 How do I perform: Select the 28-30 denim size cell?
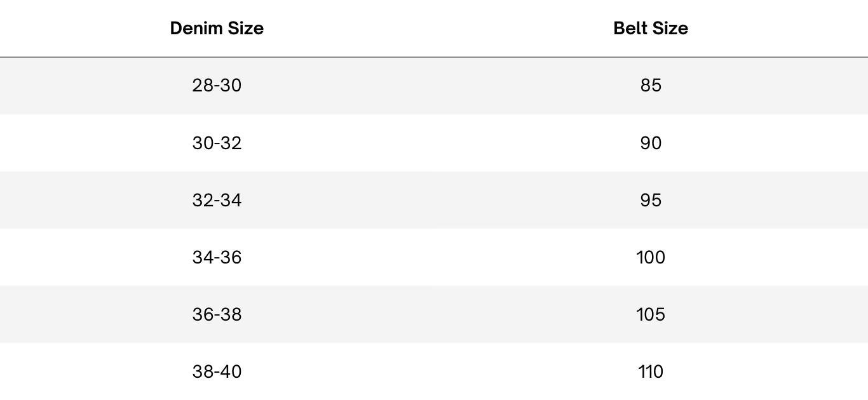coord(217,85)
